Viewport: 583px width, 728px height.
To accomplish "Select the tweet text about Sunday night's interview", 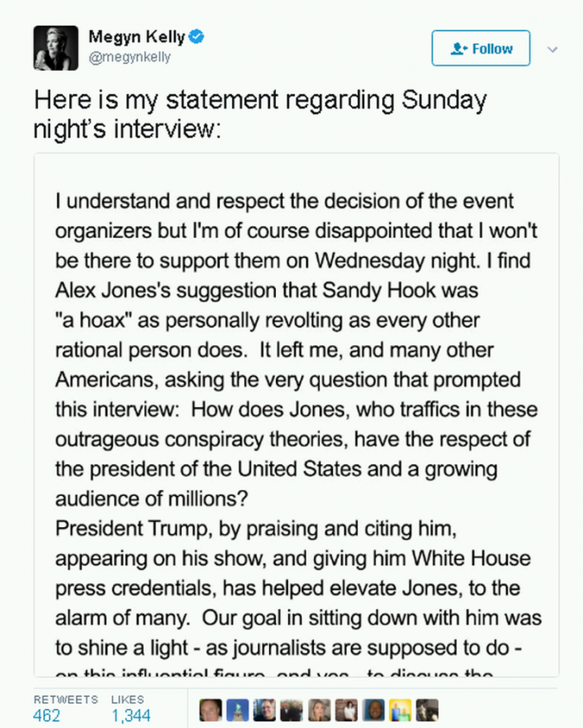I will coord(259,113).
